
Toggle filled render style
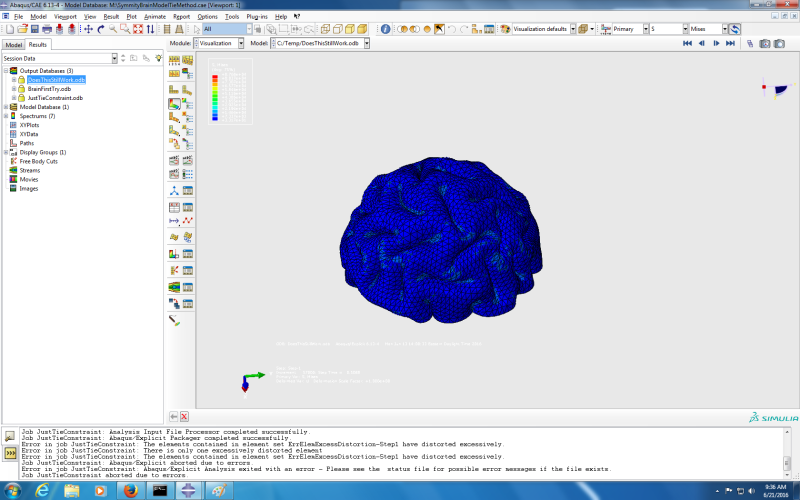coord(349,29)
